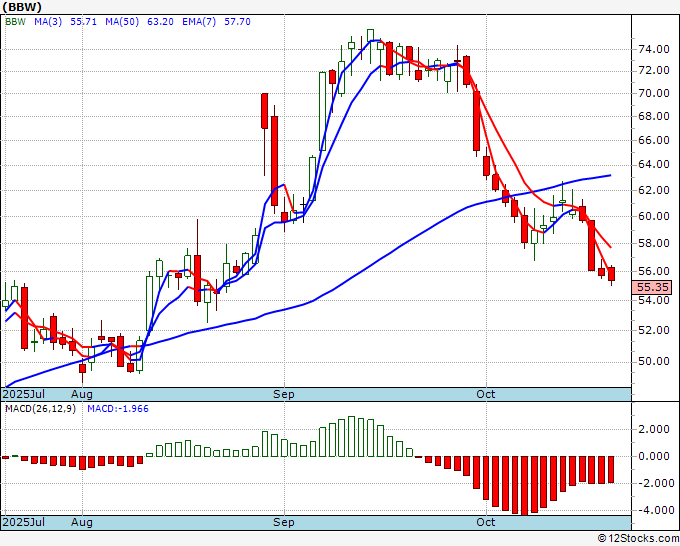Click the 72.00 price axis label
This screenshot has width=680, height=546.
tap(654, 70)
